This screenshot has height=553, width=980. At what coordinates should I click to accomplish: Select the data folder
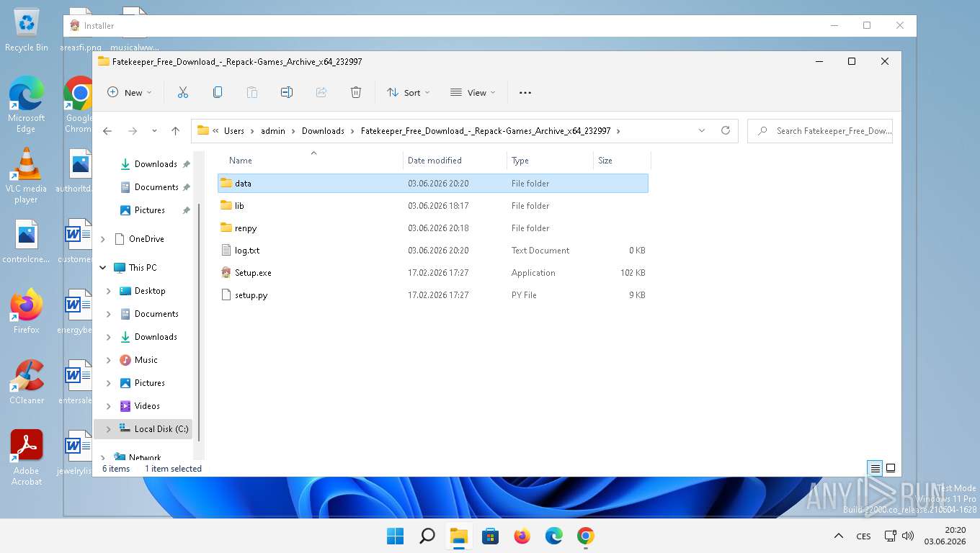(433, 184)
